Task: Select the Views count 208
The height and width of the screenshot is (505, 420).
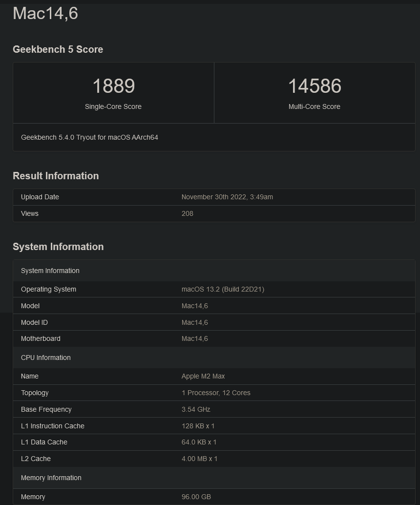Action: point(187,213)
